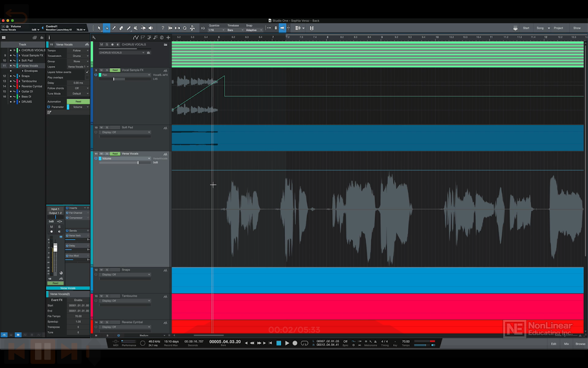Open the folder icon on CHORUS VOCALS track
The height and width of the screenshot is (368, 588).
165,45
